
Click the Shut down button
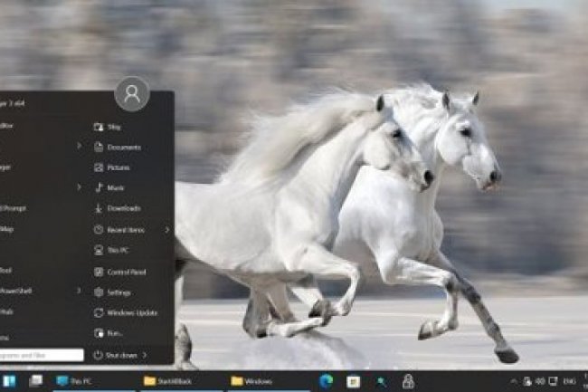(x=115, y=355)
